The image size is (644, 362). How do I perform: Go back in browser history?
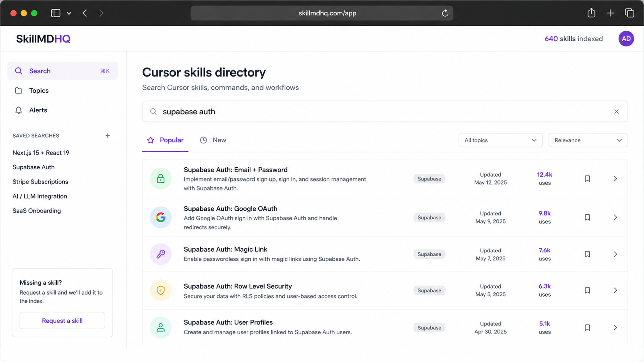[85, 13]
